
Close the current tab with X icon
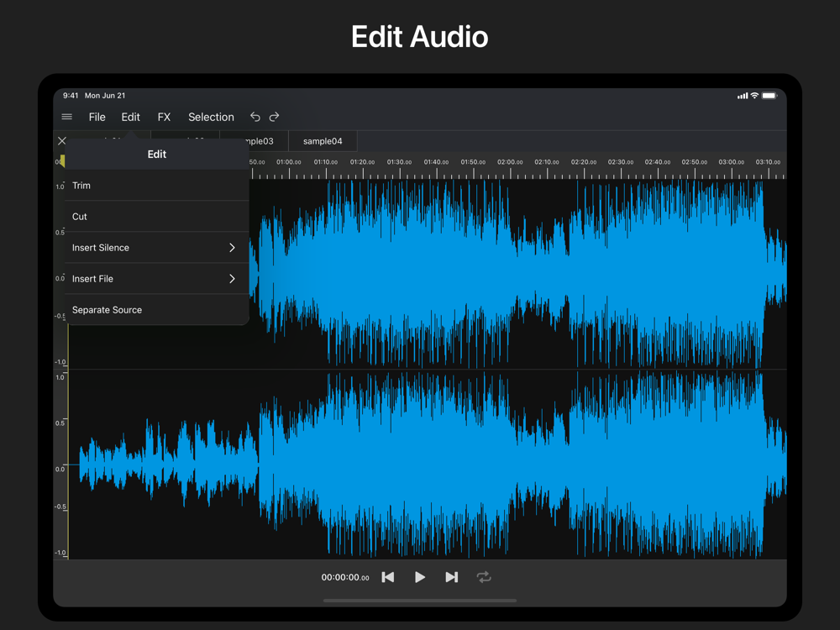tap(61, 141)
